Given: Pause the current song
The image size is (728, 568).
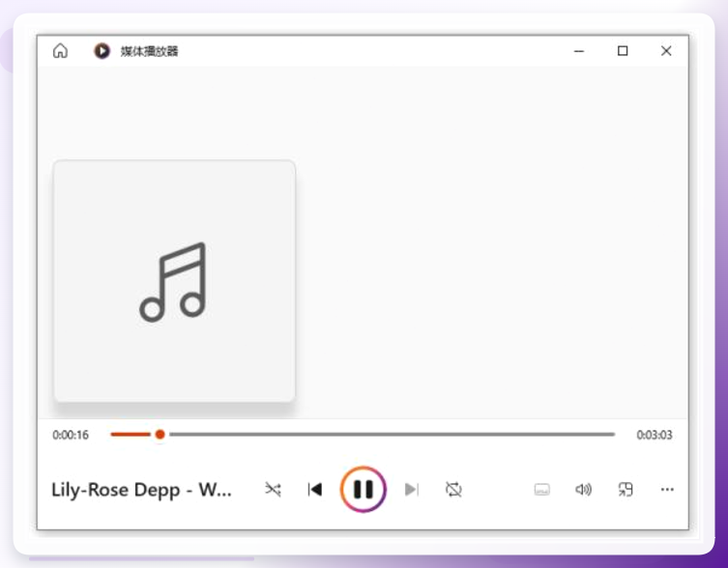Looking at the screenshot, I should point(364,489).
